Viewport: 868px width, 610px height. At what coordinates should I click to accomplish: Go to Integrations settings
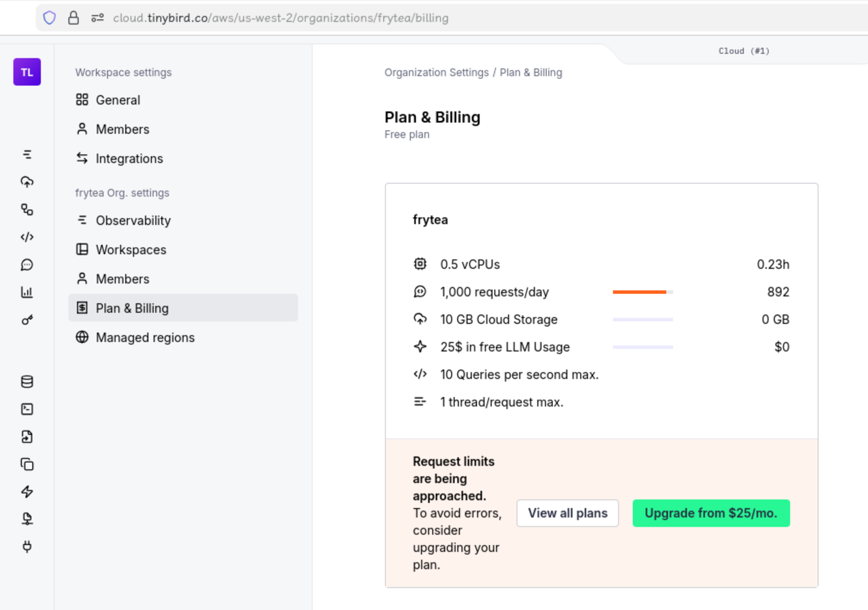click(129, 158)
